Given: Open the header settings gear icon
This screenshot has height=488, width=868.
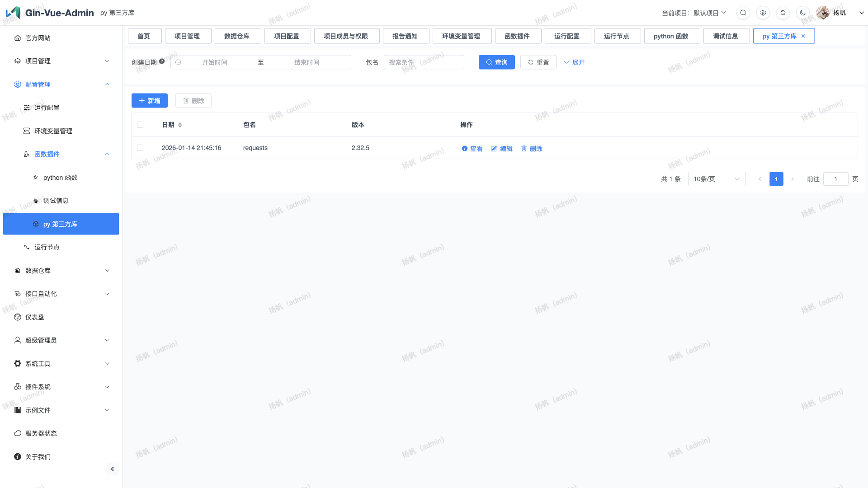Looking at the screenshot, I should pos(763,13).
